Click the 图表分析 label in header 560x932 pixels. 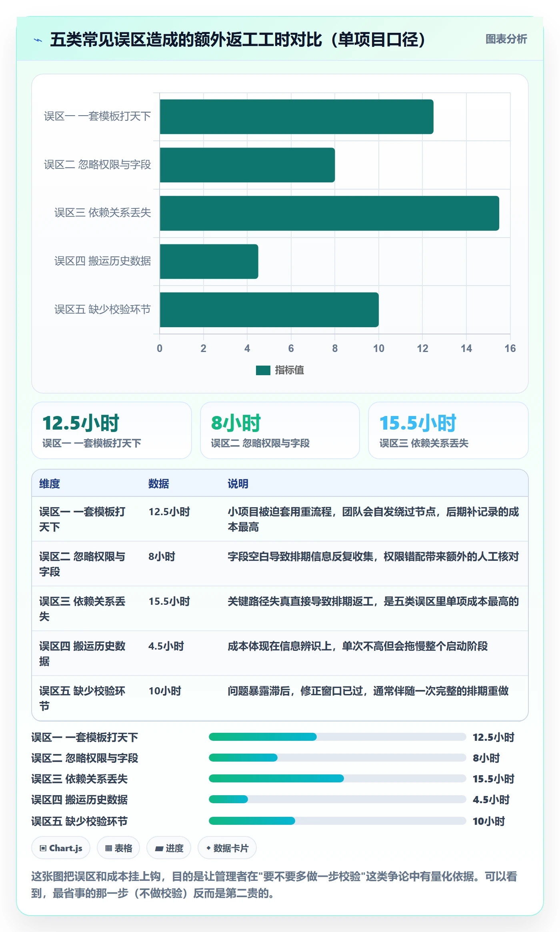tap(506, 39)
